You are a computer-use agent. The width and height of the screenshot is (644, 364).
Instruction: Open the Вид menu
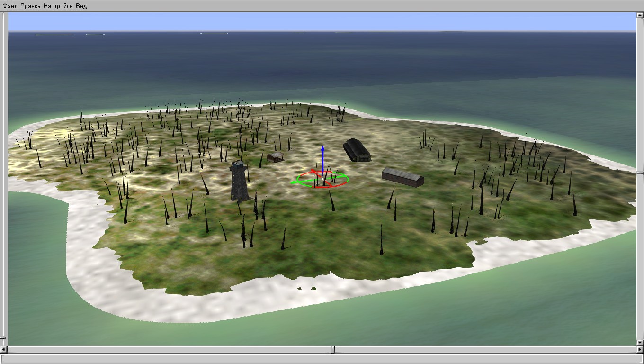[81, 6]
